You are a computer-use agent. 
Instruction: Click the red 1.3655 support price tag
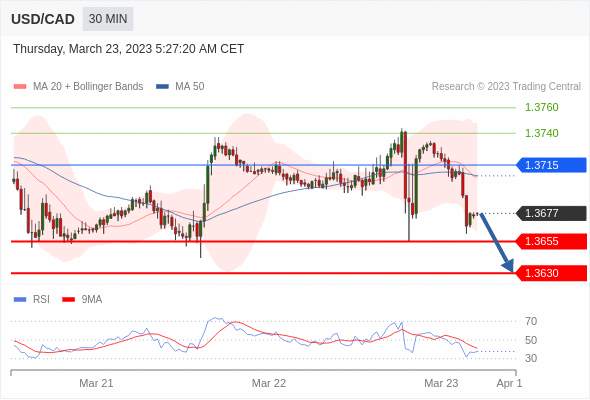(552, 241)
